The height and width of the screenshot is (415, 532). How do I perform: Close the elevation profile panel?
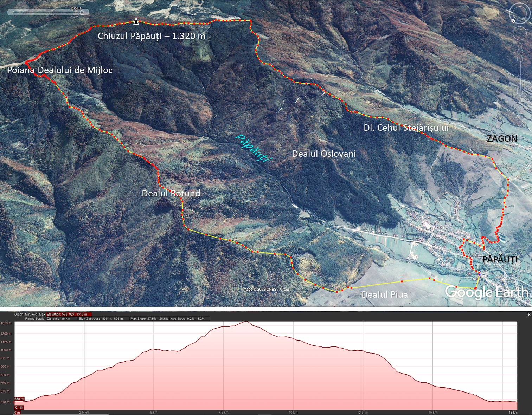point(529,315)
